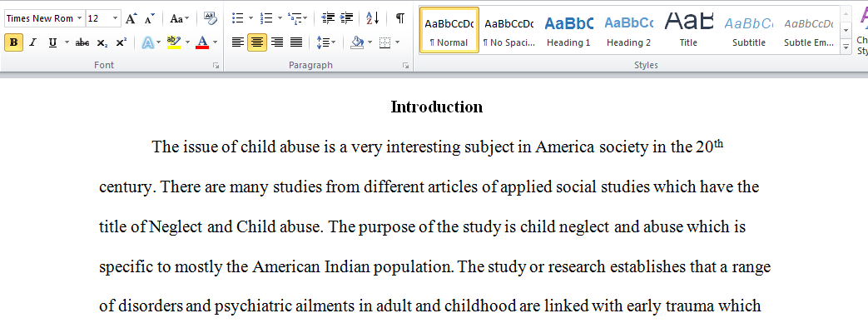Apply the Normal style

point(449,31)
